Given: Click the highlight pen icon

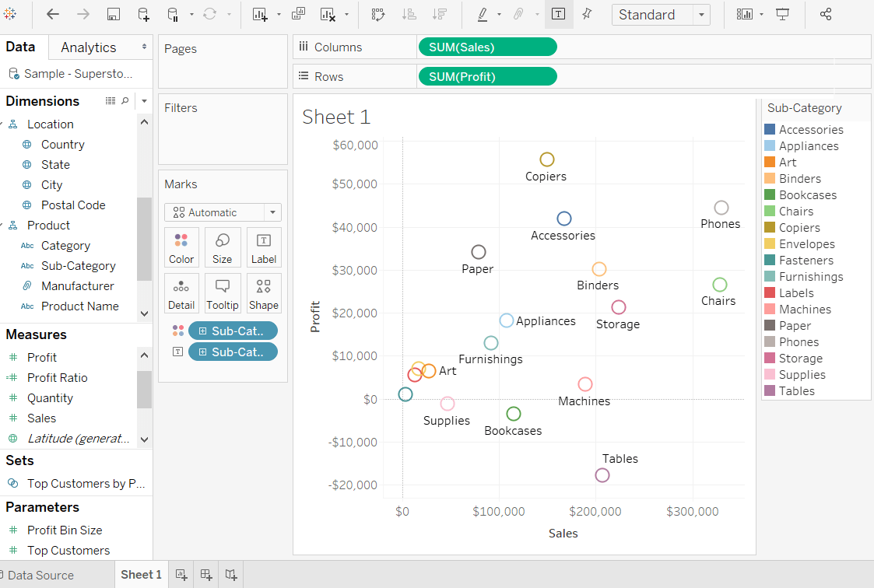Looking at the screenshot, I should (483, 15).
